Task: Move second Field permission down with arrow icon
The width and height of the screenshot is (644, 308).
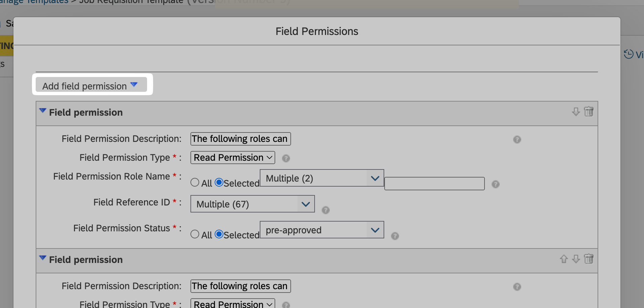Action: 576,259
